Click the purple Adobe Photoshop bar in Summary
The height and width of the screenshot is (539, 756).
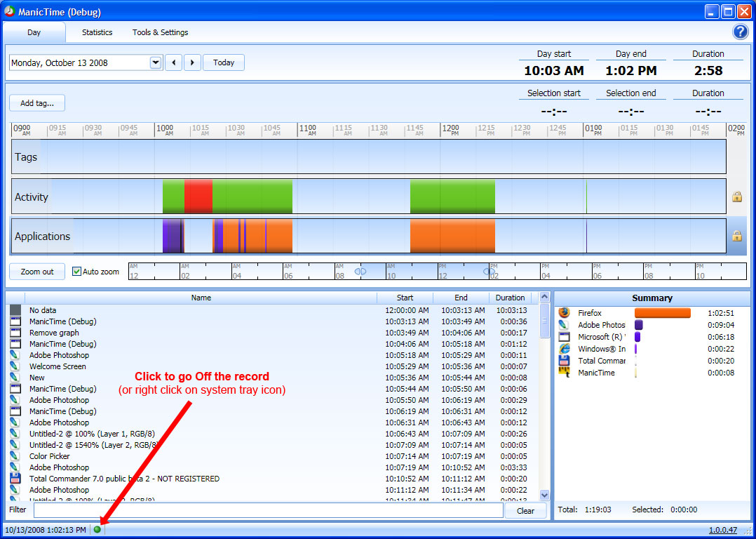tap(638, 325)
